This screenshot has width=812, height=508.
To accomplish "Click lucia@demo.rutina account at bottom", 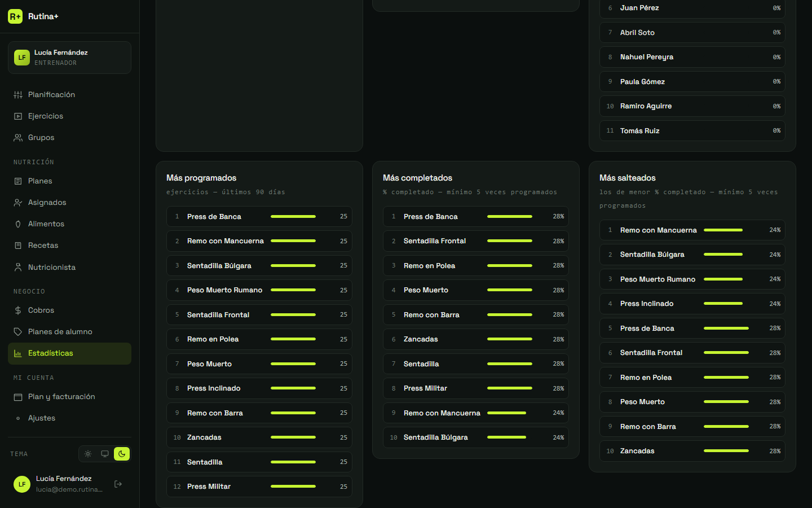I will pyautogui.click(x=69, y=489).
